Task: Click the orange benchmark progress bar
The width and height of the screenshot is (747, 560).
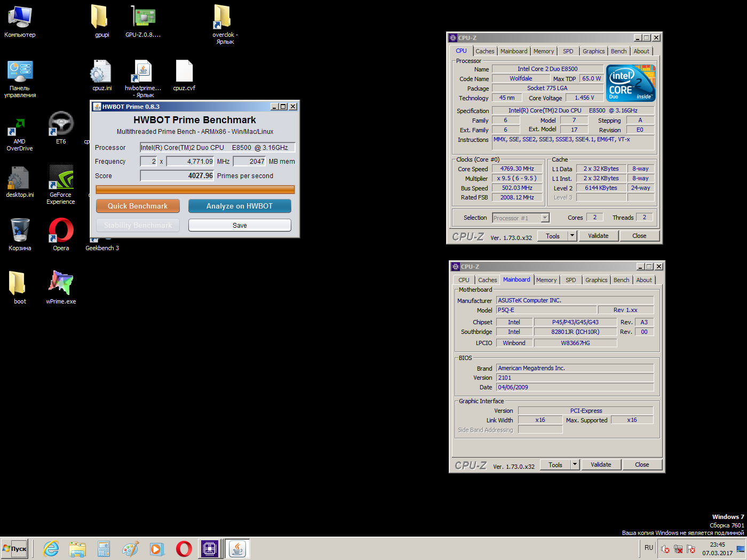Action: [x=195, y=189]
